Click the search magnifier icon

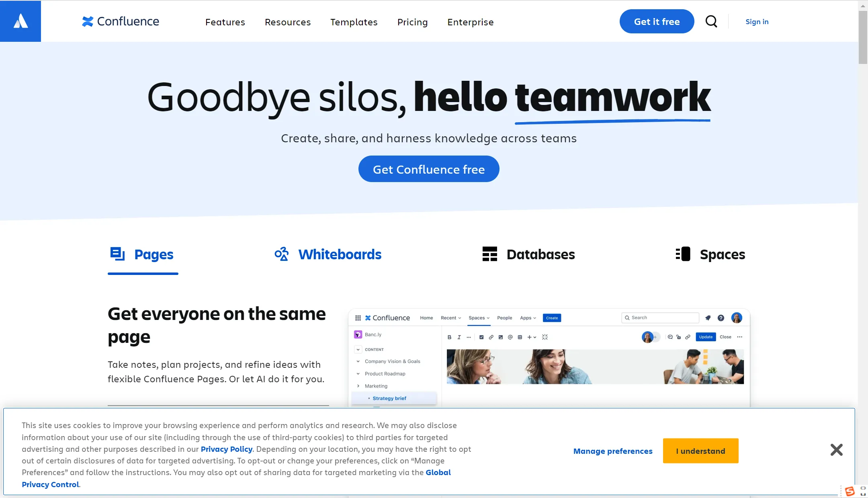coord(712,21)
